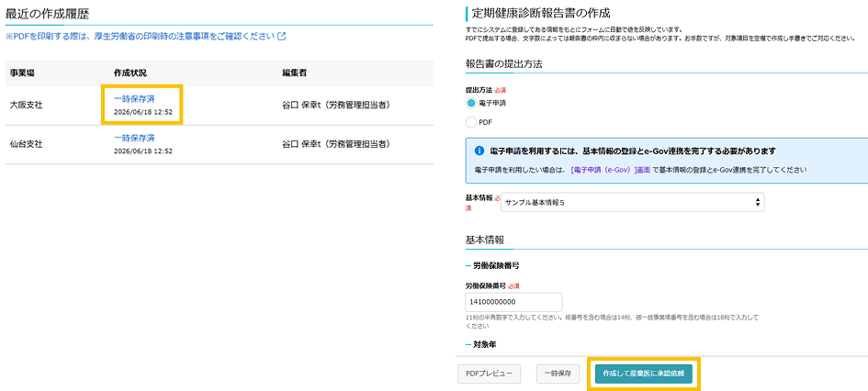Select the PDF submission radio button

tap(471, 122)
